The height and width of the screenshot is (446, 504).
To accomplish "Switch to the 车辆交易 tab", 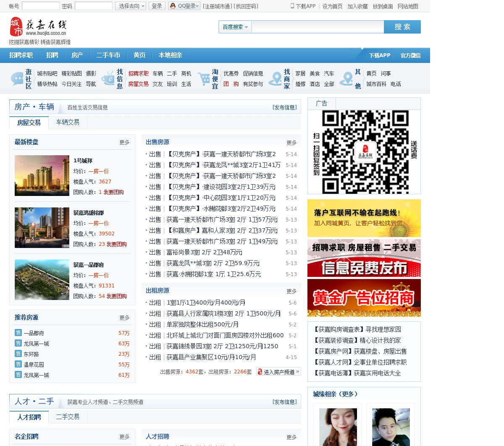I will coord(68,122).
